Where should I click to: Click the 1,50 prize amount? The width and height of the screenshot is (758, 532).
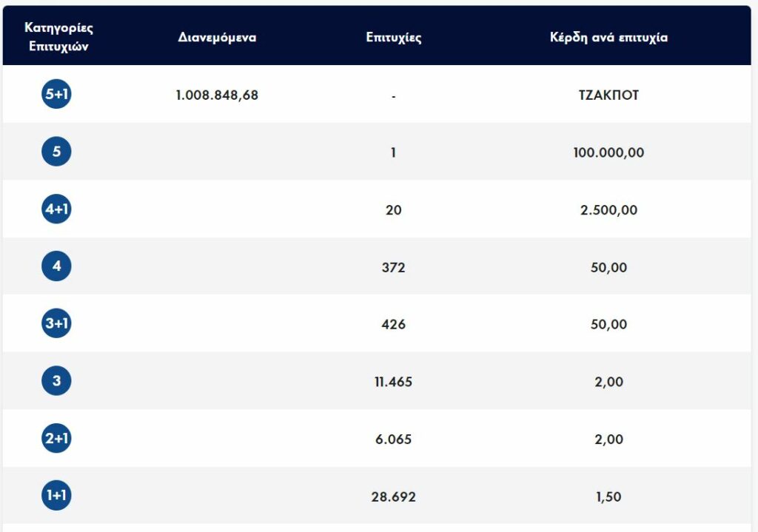point(608,496)
